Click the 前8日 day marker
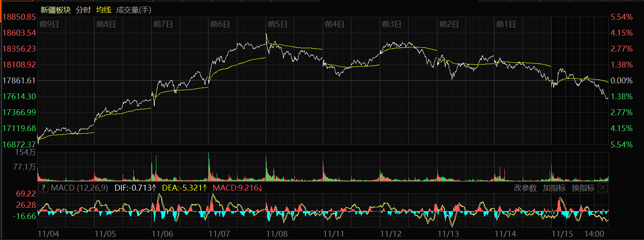The width and height of the screenshot is (644, 240). pyautogui.click(x=106, y=24)
